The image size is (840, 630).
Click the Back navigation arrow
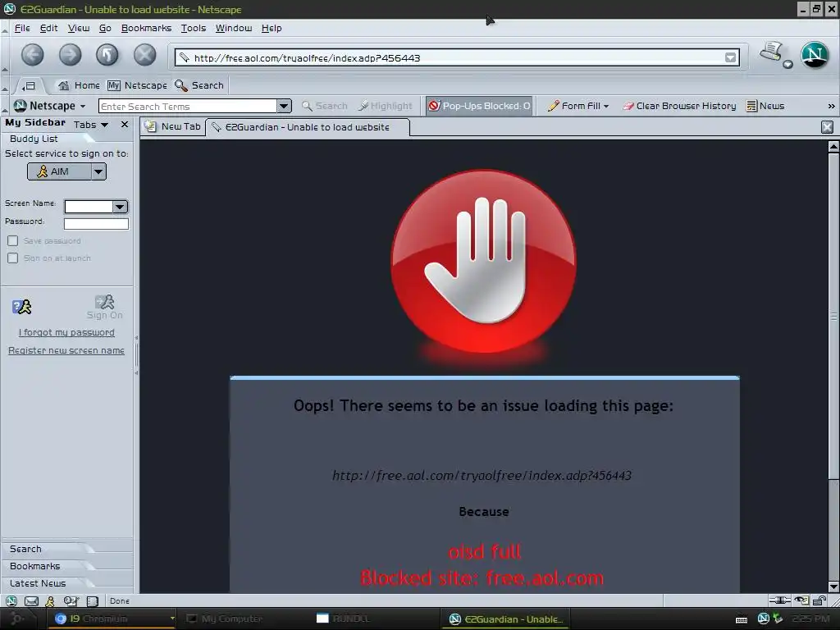(x=33, y=55)
